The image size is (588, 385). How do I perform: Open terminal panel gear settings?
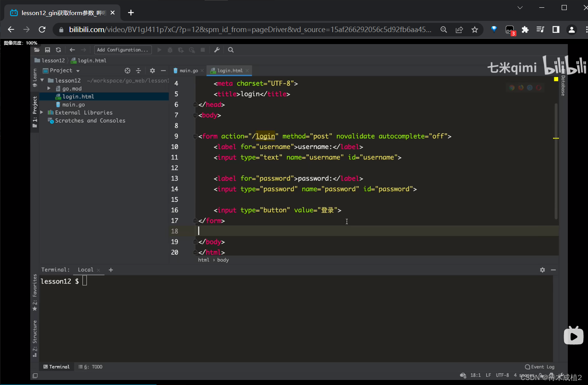(542, 270)
